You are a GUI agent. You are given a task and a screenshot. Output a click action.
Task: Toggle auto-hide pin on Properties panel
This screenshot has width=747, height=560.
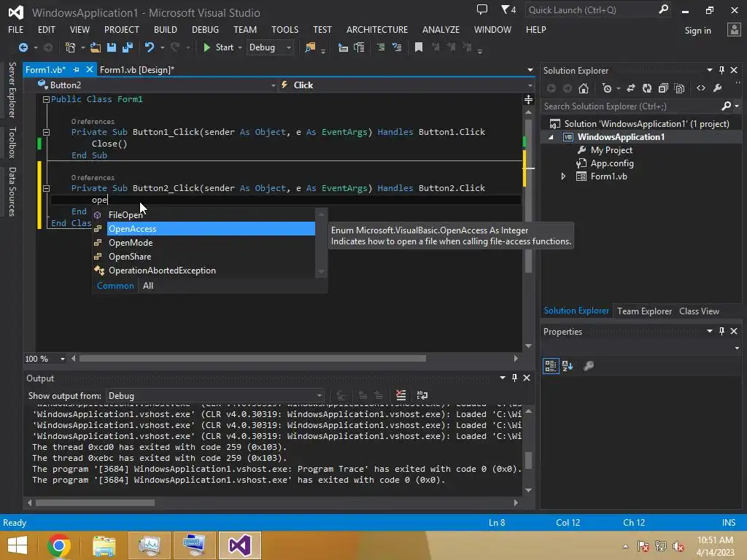(721, 331)
